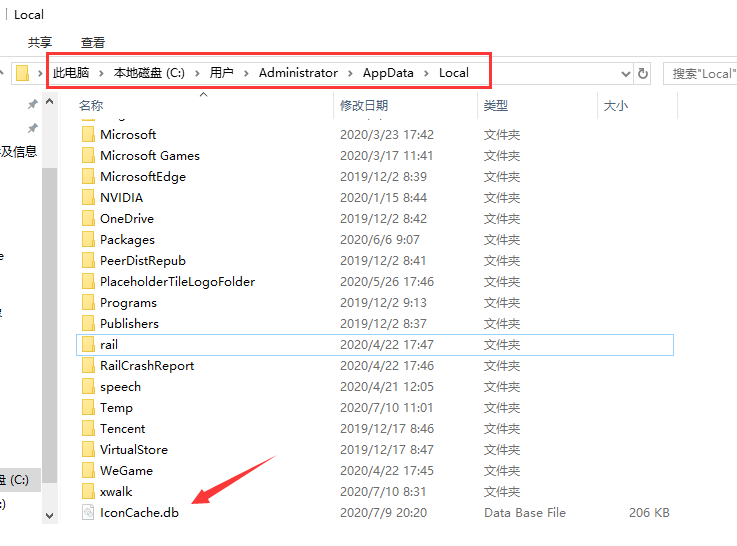This screenshot has width=737, height=546.
Task: Sort by 大小 column header
Action: tap(615, 106)
